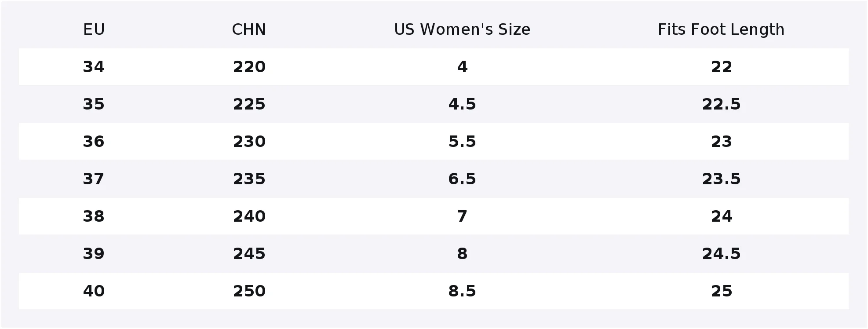
Task: Select EU size 34 cell
Action: click(x=94, y=67)
